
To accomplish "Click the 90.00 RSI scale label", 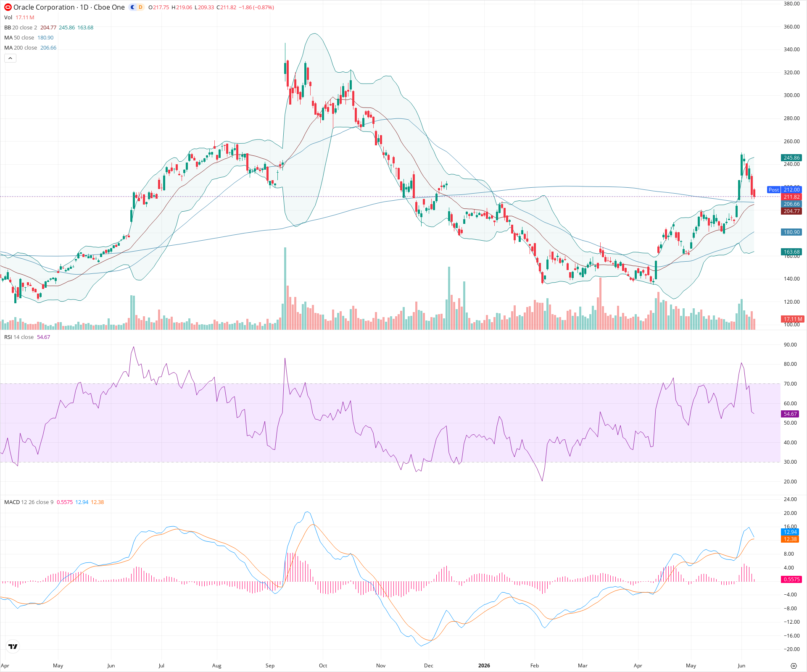I will (x=790, y=345).
